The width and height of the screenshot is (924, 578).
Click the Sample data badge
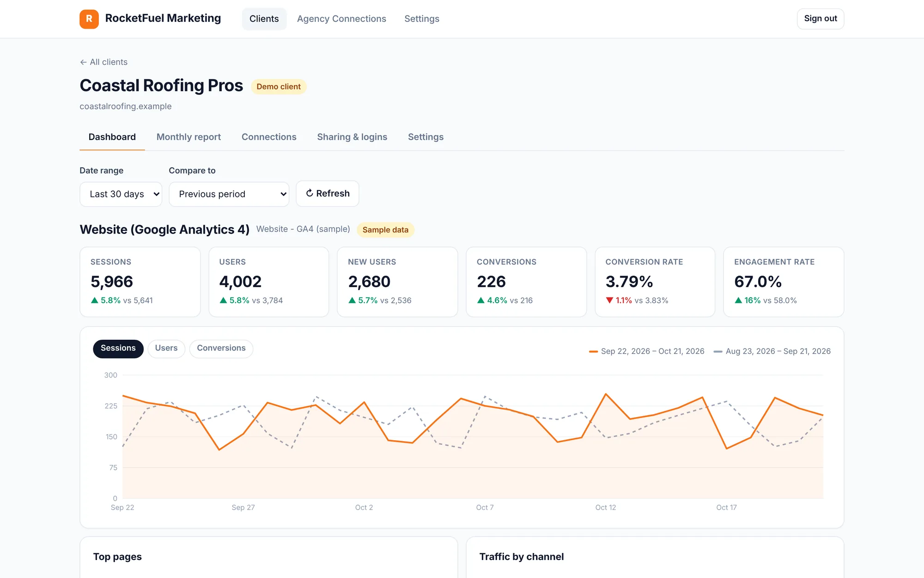point(385,230)
